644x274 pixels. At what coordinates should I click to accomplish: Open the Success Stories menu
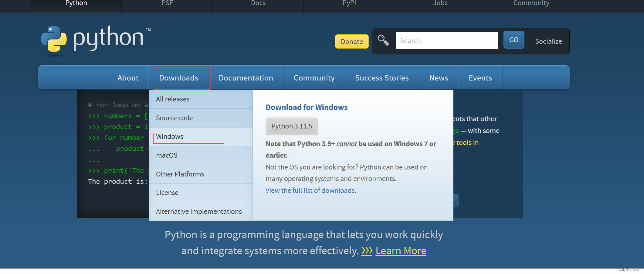382,78
